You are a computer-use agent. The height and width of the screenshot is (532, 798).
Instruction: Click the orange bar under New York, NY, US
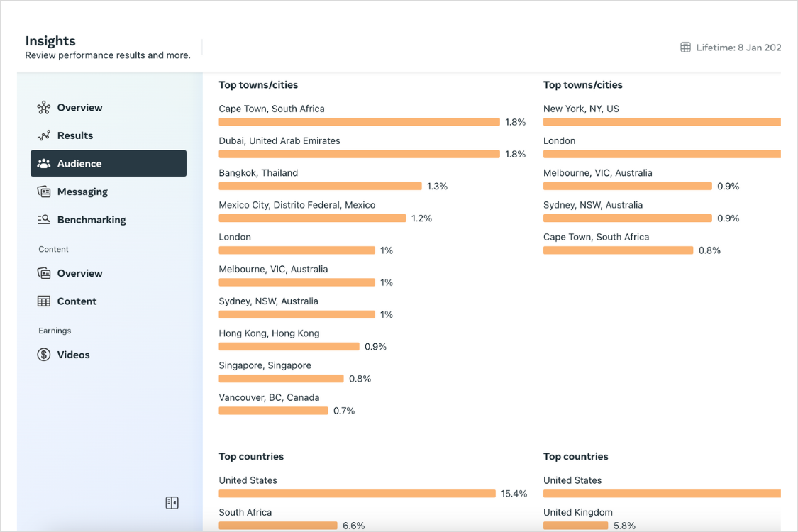[x=662, y=122]
